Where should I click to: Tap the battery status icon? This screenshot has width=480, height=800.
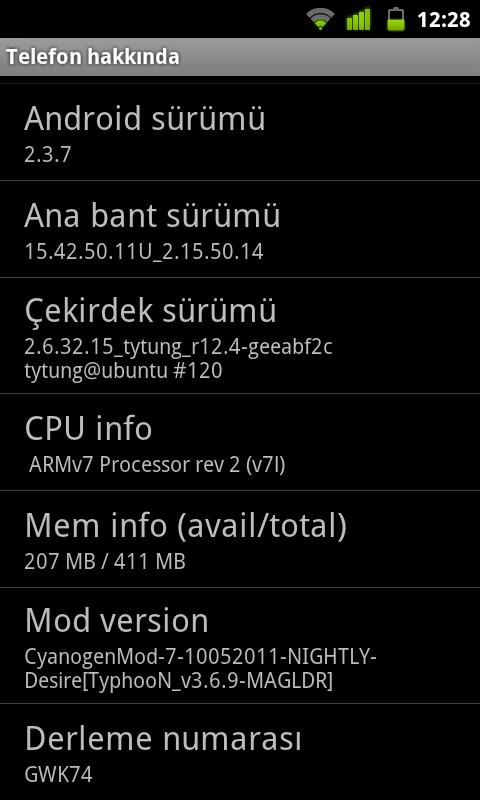click(x=396, y=19)
